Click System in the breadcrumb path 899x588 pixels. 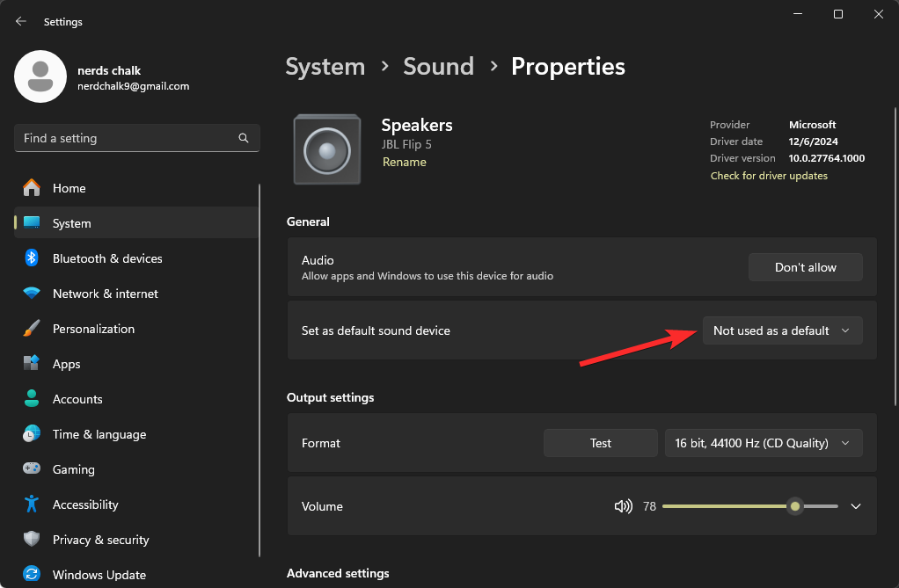[325, 66]
